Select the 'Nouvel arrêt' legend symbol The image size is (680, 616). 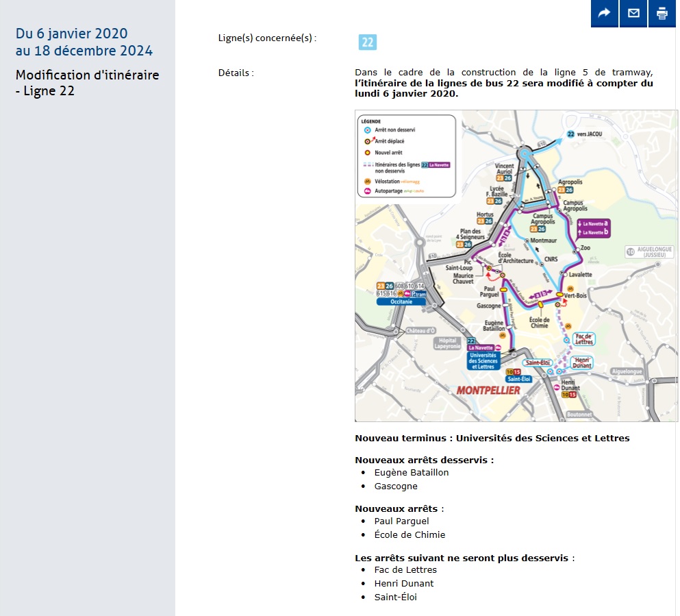tap(368, 153)
